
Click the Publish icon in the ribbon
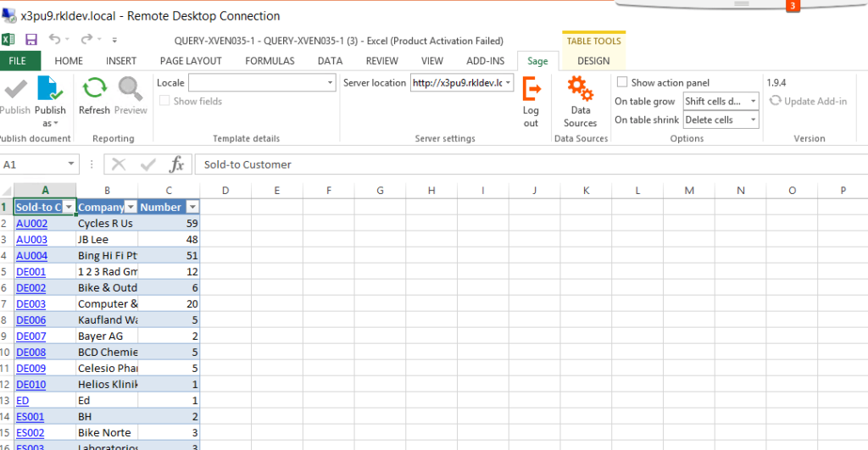(x=14, y=90)
